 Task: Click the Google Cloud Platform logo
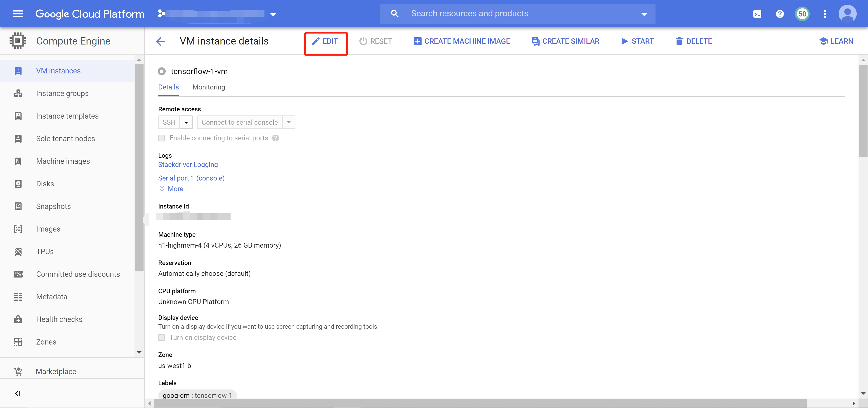[x=90, y=14]
